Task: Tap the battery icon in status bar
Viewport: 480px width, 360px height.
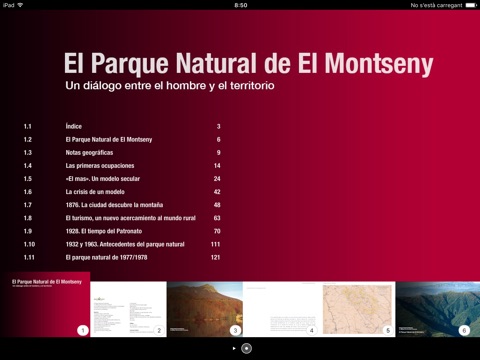Action: [471, 5]
